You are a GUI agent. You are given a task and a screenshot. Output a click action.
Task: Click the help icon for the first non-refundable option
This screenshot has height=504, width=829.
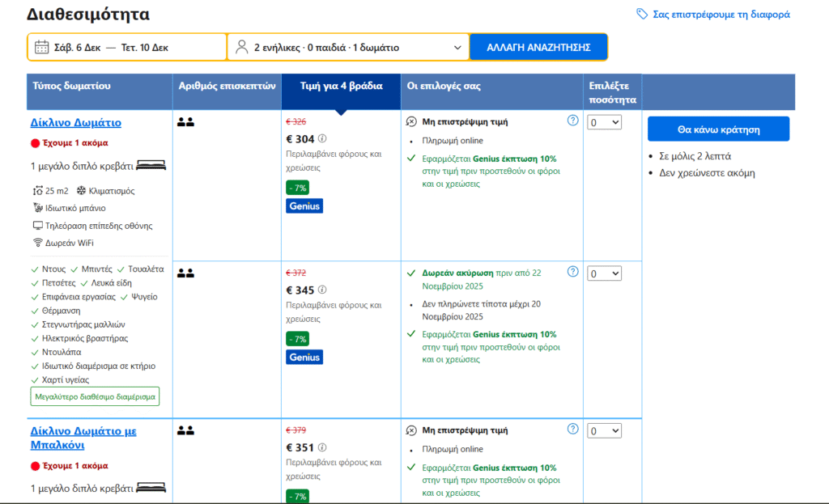tap(573, 121)
